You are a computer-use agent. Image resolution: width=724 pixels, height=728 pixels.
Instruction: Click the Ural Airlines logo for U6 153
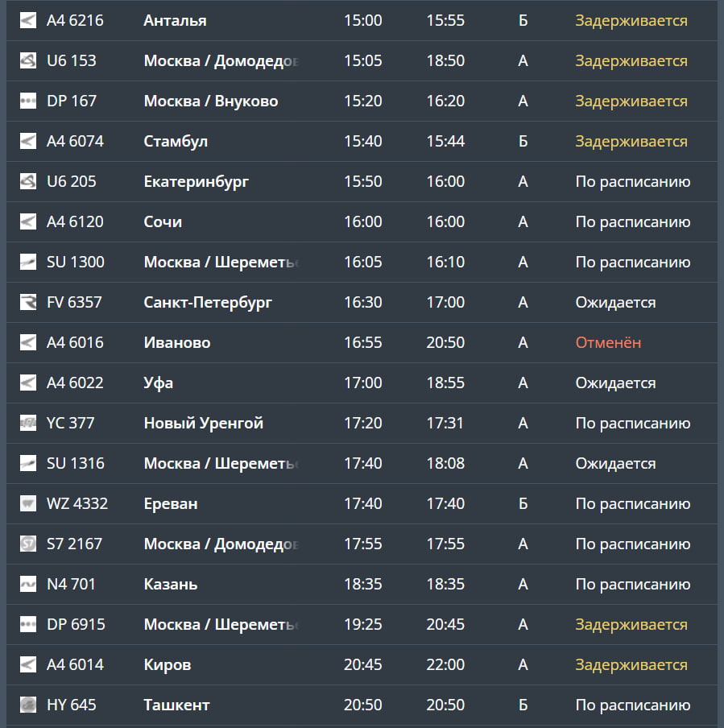[x=28, y=60]
